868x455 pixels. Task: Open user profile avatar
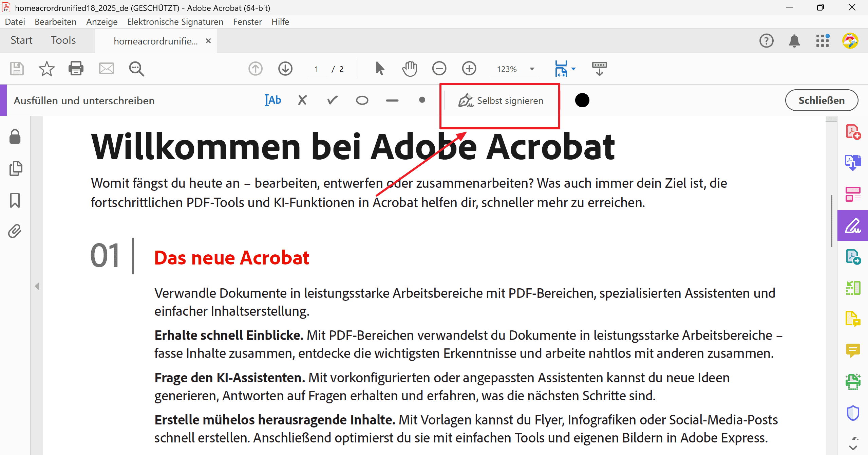[x=850, y=41]
